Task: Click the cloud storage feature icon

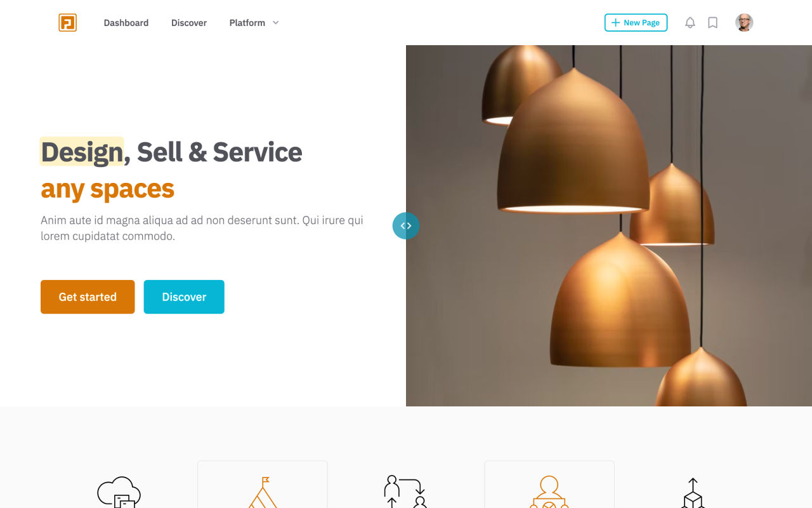Action: click(119, 492)
